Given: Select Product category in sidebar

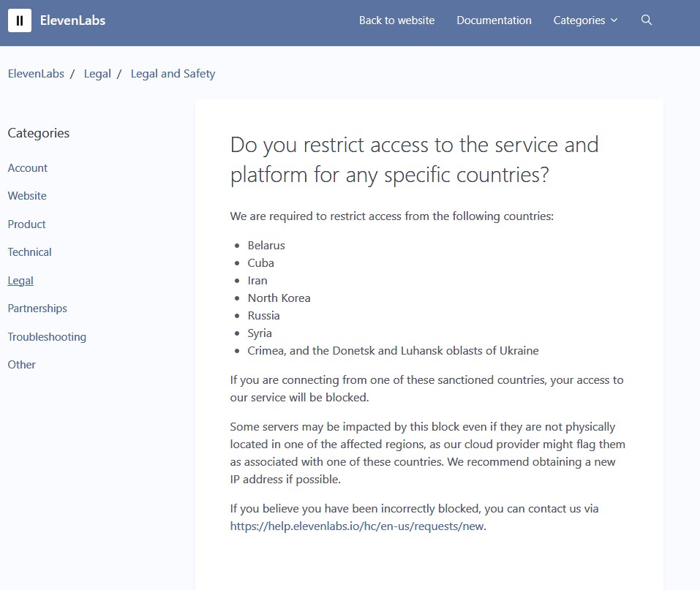Looking at the screenshot, I should 27,224.
